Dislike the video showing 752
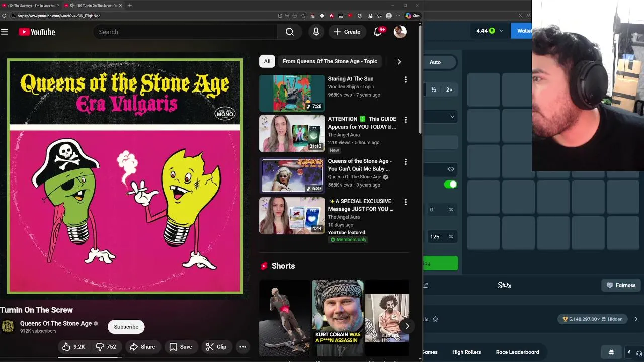The image size is (644, 362). coord(106,347)
